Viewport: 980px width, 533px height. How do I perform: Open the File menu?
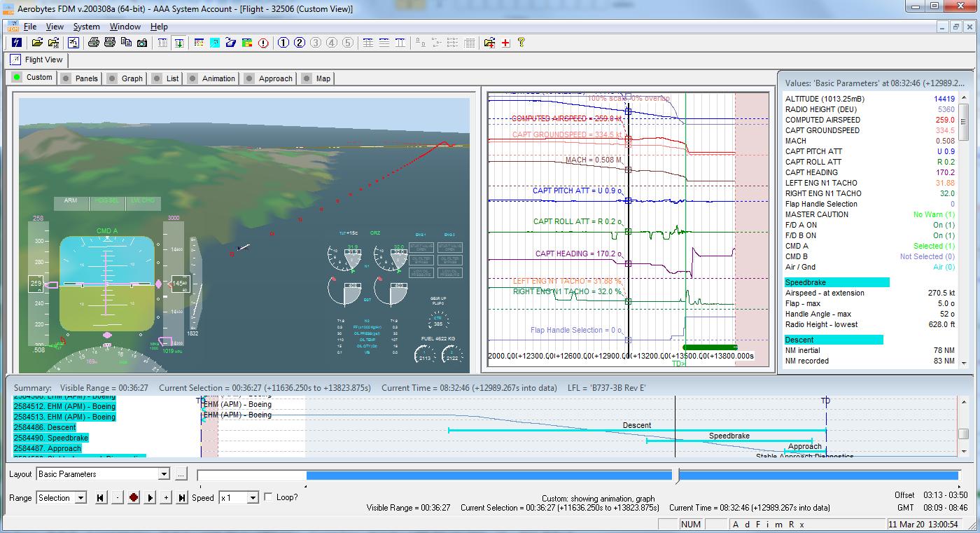(30, 27)
